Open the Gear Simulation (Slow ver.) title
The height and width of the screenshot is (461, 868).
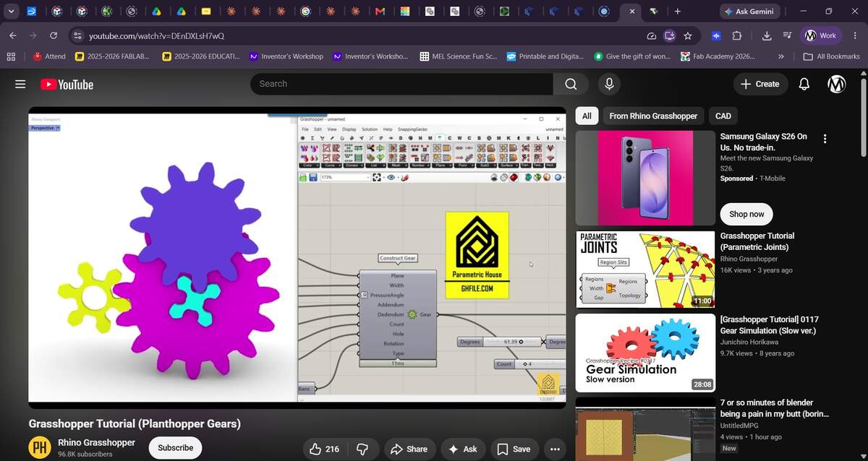(769, 325)
